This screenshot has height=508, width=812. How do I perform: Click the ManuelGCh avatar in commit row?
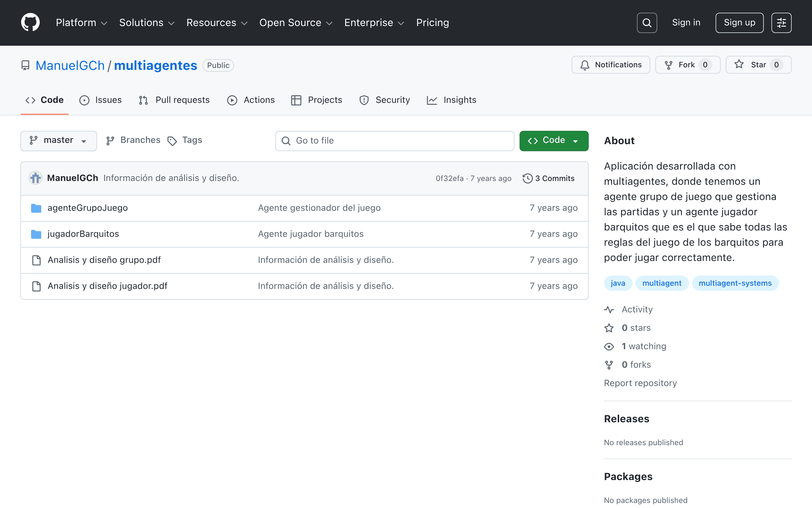point(36,178)
